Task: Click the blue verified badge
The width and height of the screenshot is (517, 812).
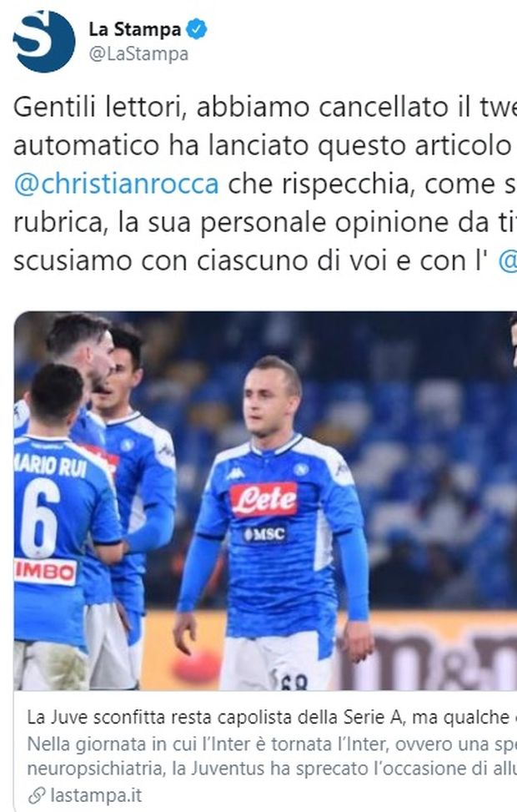Action: point(197,28)
